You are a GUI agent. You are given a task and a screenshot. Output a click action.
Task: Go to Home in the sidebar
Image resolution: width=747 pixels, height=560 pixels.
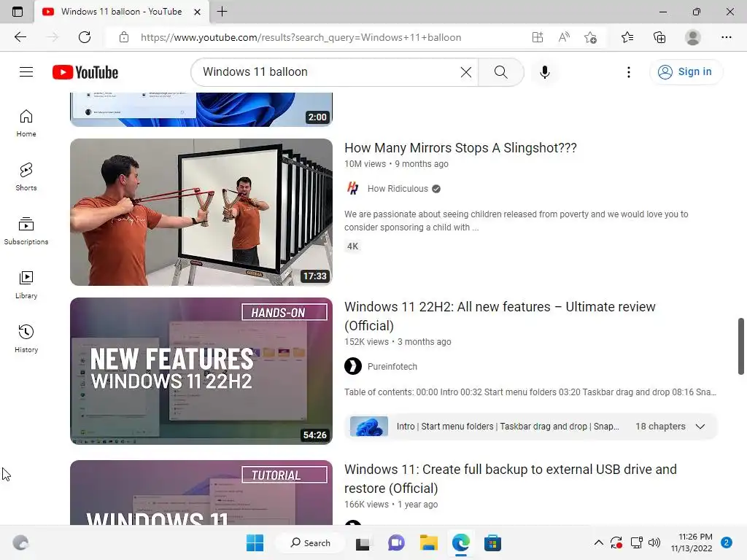pos(26,123)
